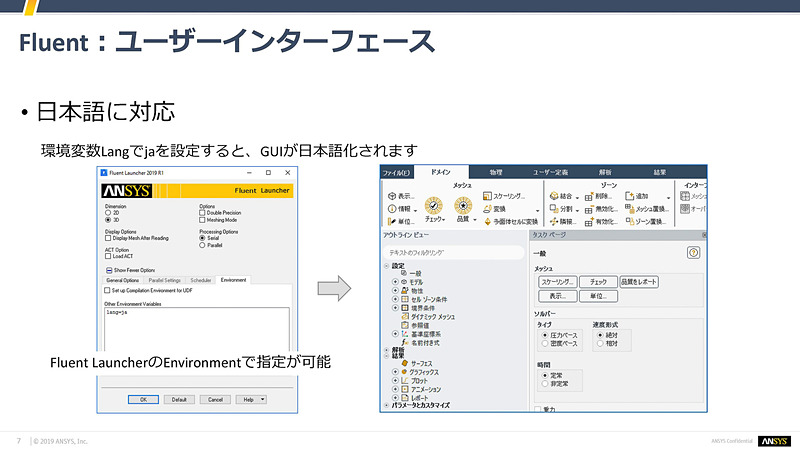
Task: Toggle Display Mesh After Reading checkbox
Action: click(x=108, y=238)
